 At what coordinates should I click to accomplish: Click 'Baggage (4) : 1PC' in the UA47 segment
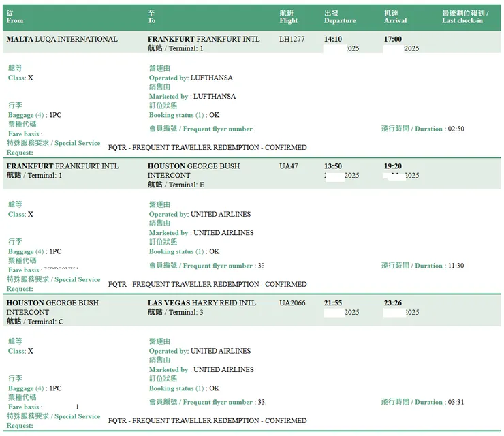tap(35, 251)
